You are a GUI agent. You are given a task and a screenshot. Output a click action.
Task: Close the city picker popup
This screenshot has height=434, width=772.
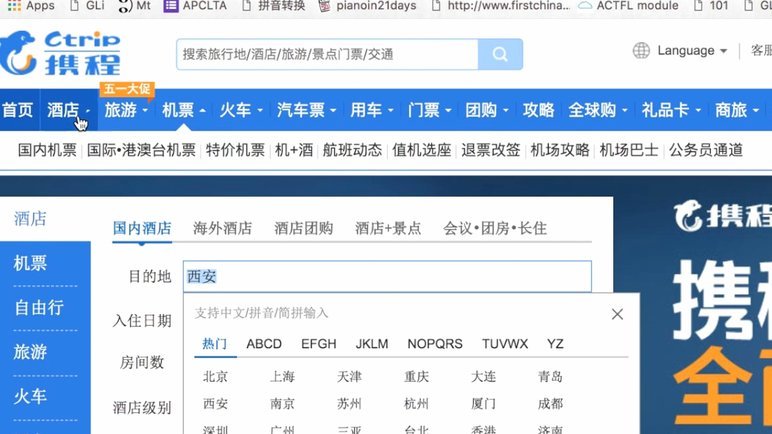(x=617, y=314)
